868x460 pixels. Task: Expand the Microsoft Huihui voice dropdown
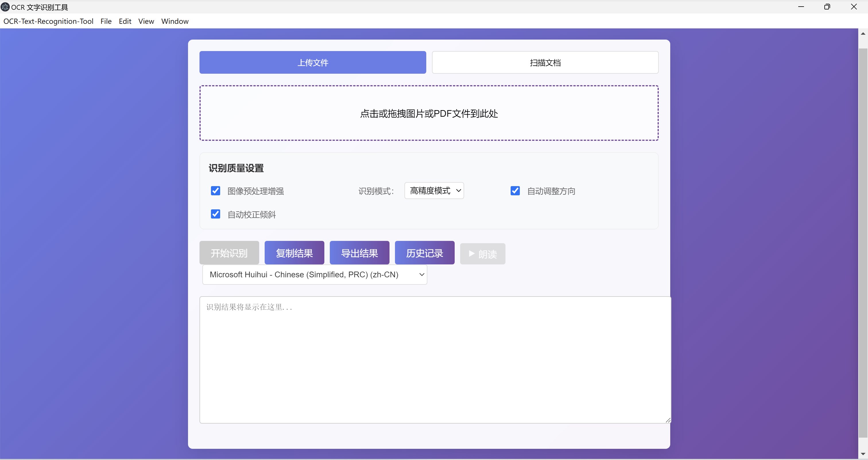pyautogui.click(x=314, y=274)
